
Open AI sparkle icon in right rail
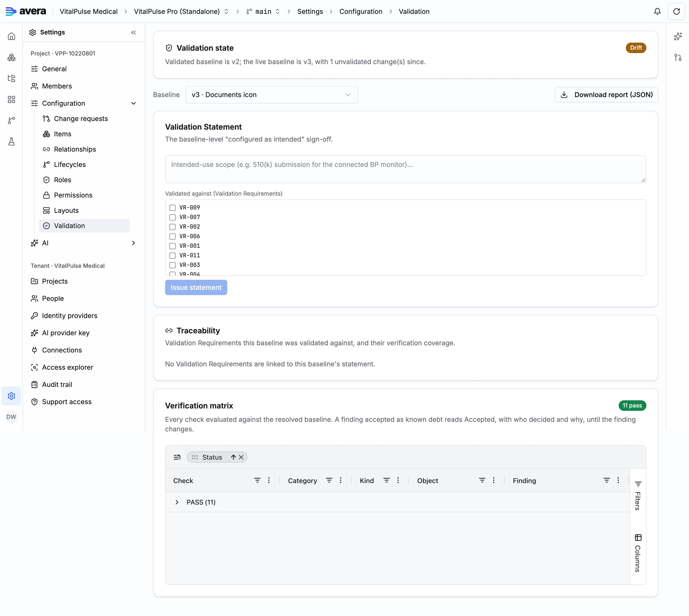(x=678, y=36)
